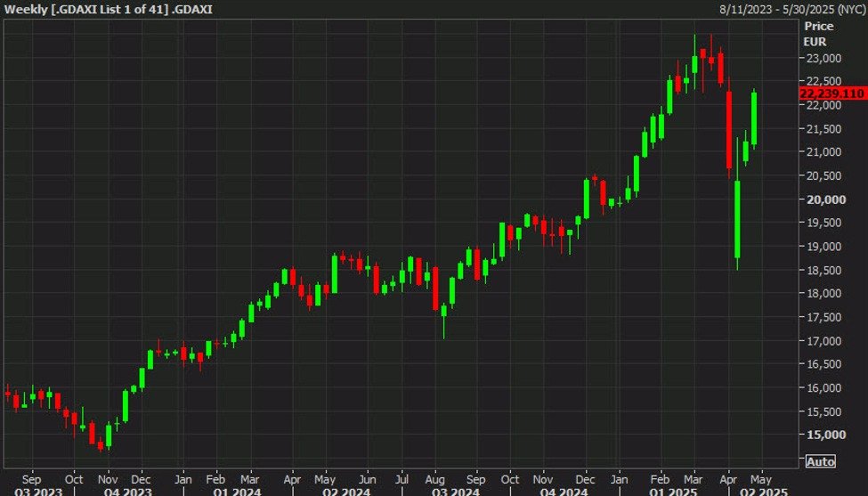This screenshot has width=868, height=496.
Task: Click the latest green candle beside the price tag
Action: (x=754, y=118)
